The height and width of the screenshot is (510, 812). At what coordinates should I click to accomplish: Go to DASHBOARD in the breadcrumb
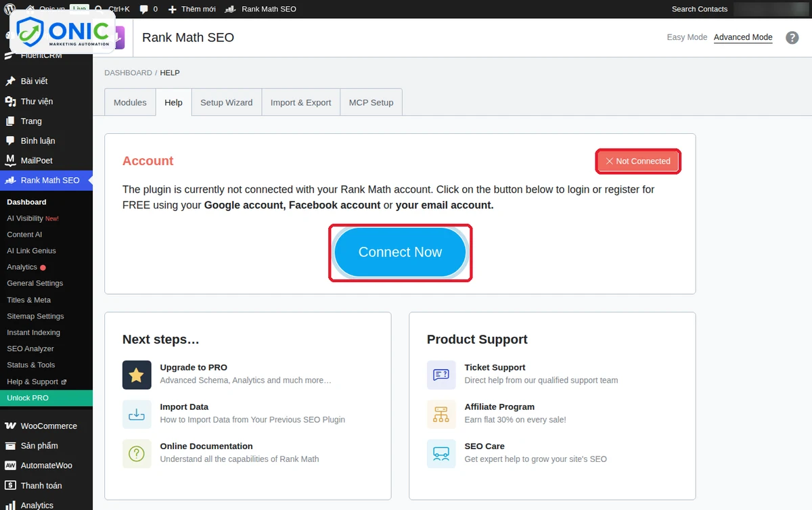point(128,72)
